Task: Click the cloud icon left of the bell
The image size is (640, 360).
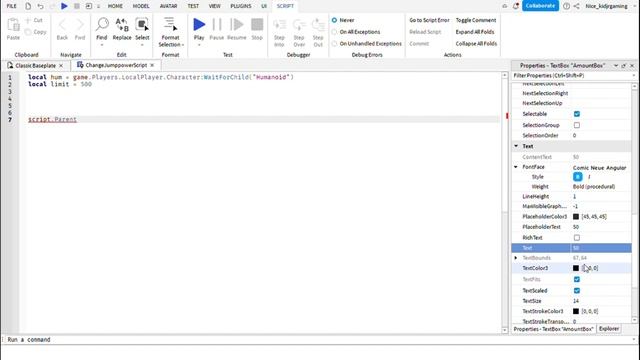Action: (504, 6)
